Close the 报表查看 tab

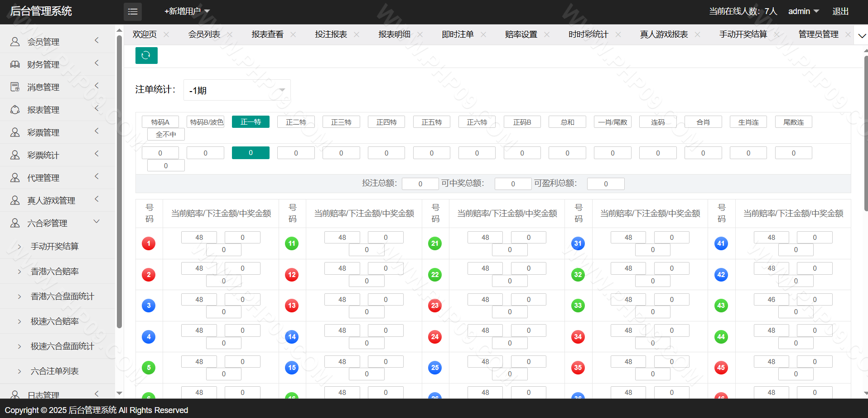pos(293,34)
